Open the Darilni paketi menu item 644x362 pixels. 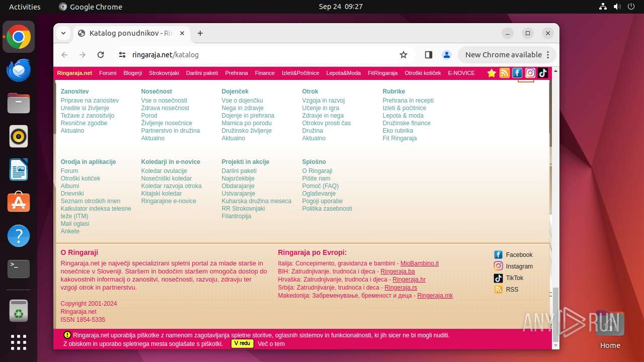pos(202,73)
